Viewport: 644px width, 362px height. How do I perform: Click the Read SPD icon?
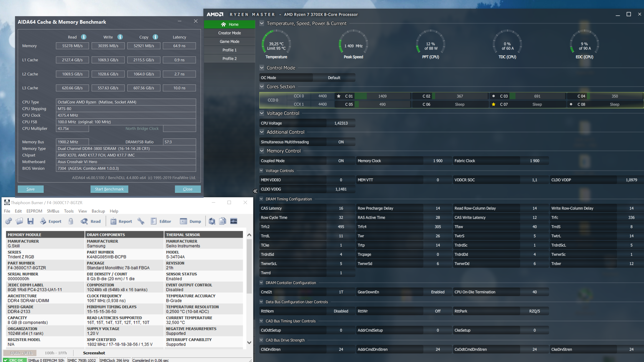(84, 221)
